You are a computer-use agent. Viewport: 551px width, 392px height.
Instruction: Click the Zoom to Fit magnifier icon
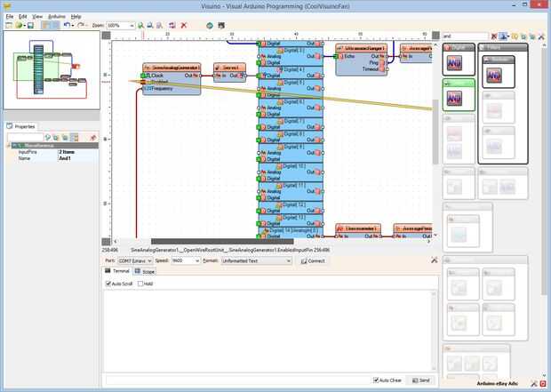click(x=159, y=25)
